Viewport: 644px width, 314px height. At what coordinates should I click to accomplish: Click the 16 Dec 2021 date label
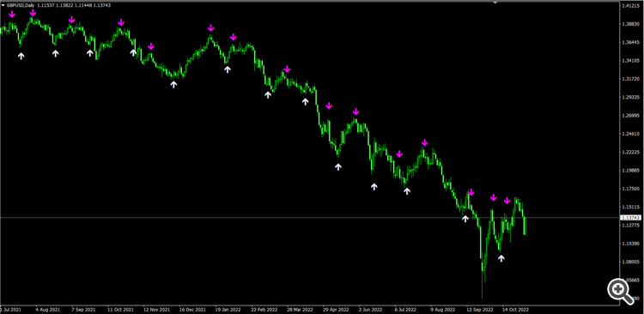click(x=192, y=310)
